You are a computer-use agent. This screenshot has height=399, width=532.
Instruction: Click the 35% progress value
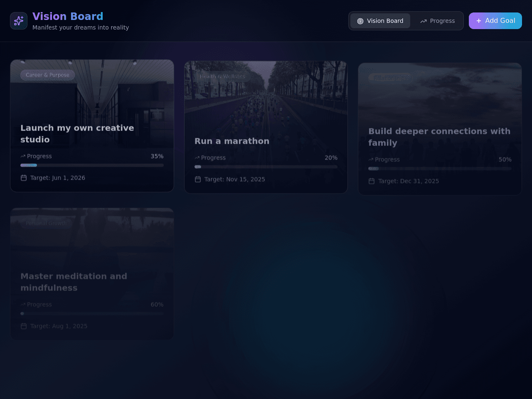157,156
